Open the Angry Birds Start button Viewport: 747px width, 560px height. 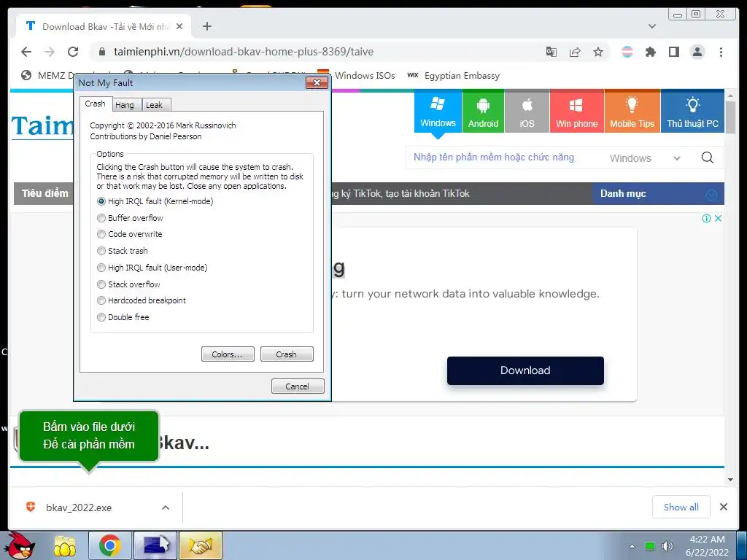pyautogui.click(x=19, y=545)
